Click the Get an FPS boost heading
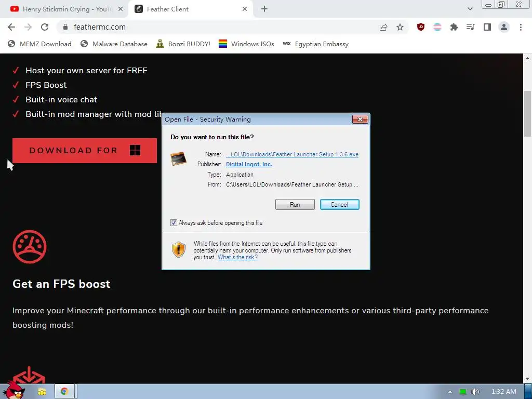 click(x=61, y=284)
